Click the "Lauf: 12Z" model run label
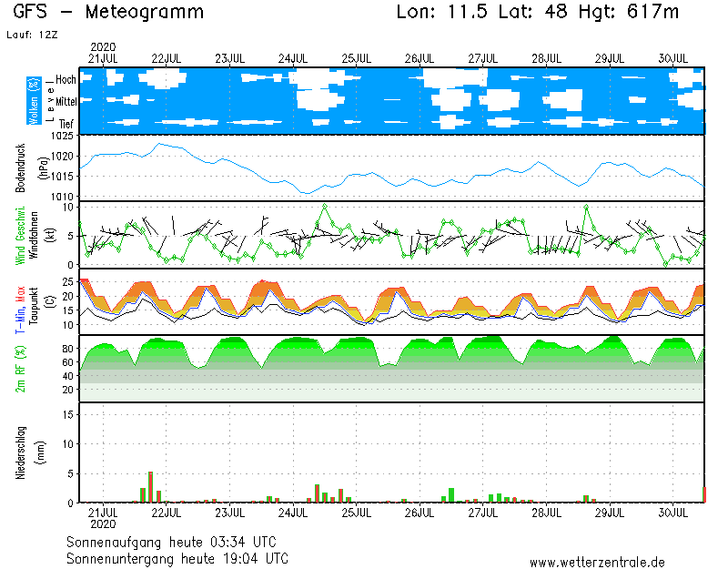 tap(32, 35)
